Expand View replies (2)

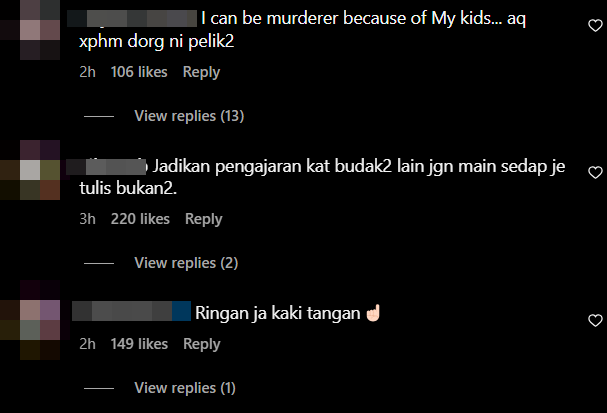tap(186, 263)
